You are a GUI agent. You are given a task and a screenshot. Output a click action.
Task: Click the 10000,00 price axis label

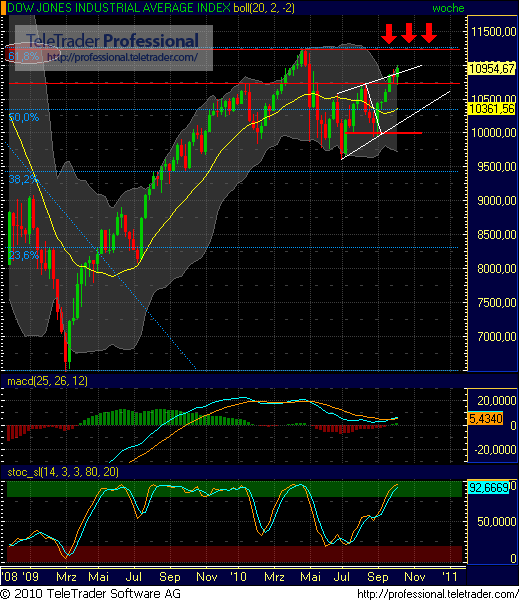(494, 133)
